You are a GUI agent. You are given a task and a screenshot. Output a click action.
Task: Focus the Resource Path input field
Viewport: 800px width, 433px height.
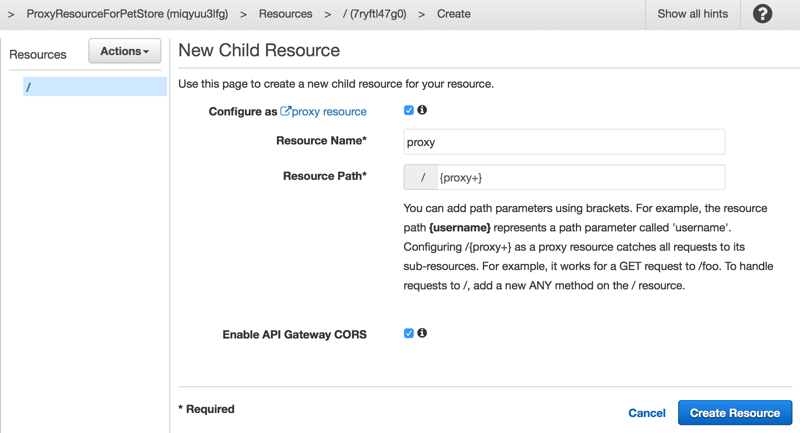pos(579,177)
